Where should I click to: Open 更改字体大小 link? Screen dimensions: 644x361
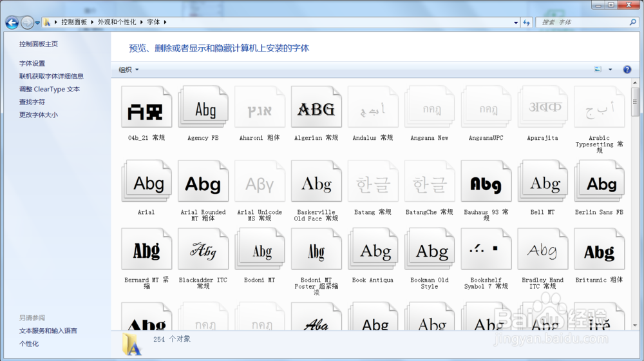coord(39,115)
